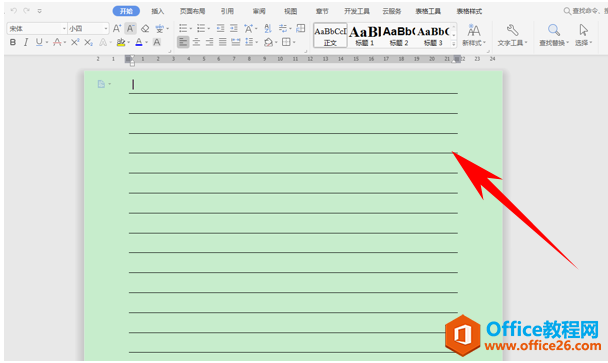Image resolution: width=608 pixels, height=363 pixels.
Task: Click the Sort A-Z icon
Action: pyautogui.click(x=268, y=28)
